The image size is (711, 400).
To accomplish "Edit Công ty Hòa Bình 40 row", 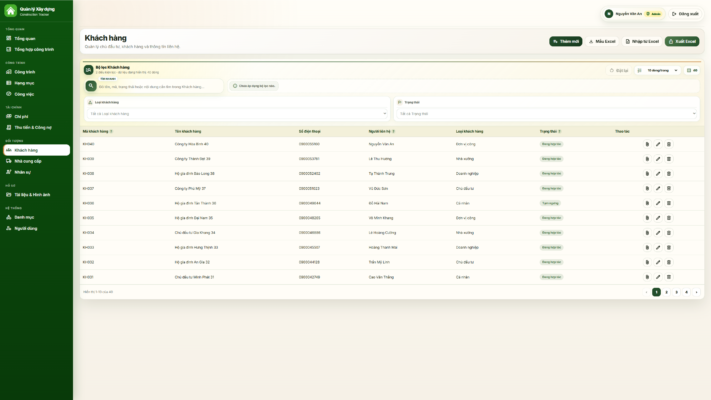I will tap(658, 144).
